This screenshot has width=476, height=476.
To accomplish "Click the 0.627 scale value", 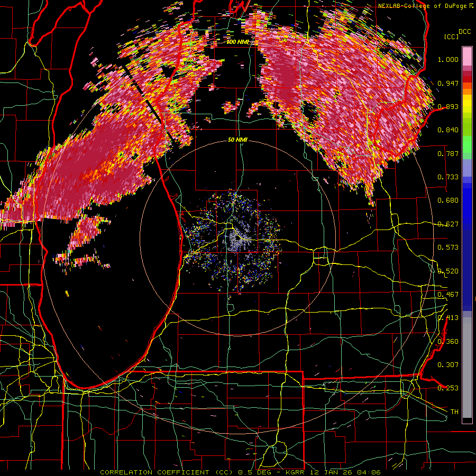I will tap(448, 224).
